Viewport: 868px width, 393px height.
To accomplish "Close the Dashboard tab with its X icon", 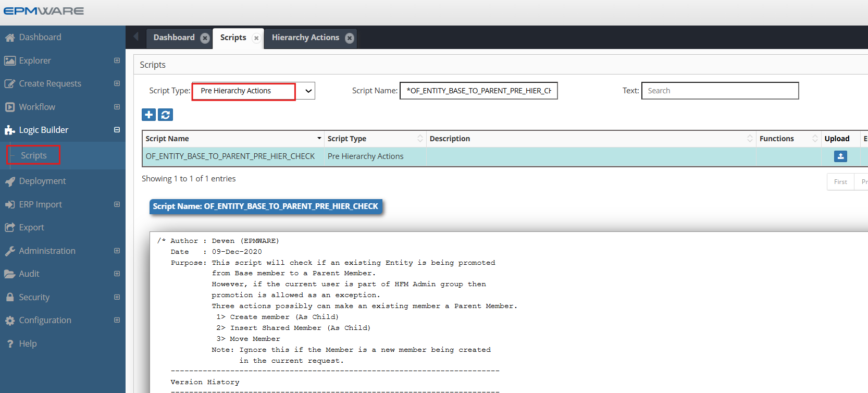I will pos(205,38).
